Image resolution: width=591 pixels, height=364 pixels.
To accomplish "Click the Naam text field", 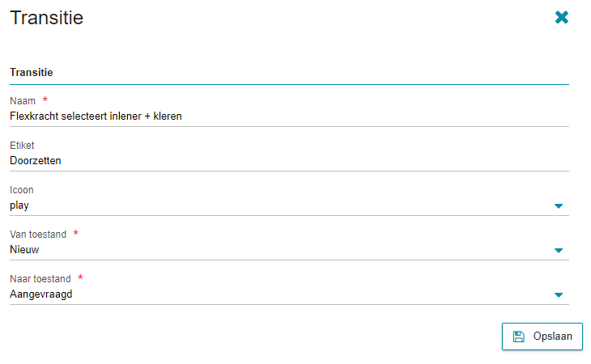I will [288, 116].
